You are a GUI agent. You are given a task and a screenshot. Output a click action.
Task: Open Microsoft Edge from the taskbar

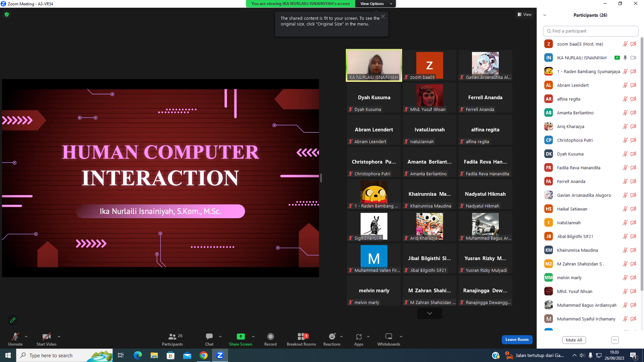pyautogui.click(x=138, y=355)
